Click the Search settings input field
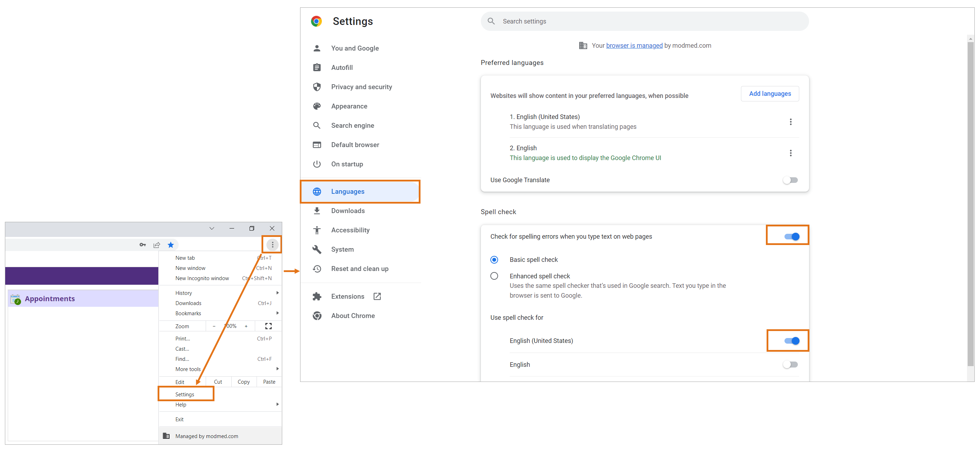Viewport: 980px width, 450px height. [x=644, y=21]
